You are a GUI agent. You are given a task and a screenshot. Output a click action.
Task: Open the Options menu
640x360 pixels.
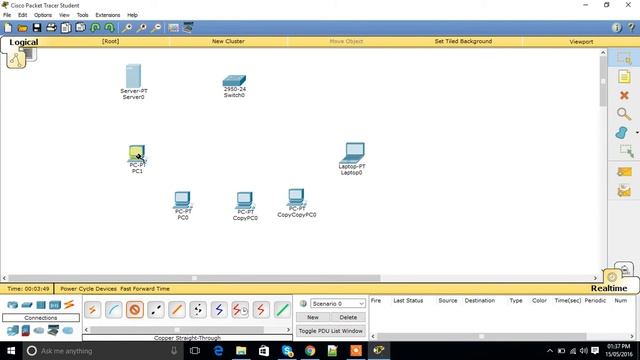(43, 15)
